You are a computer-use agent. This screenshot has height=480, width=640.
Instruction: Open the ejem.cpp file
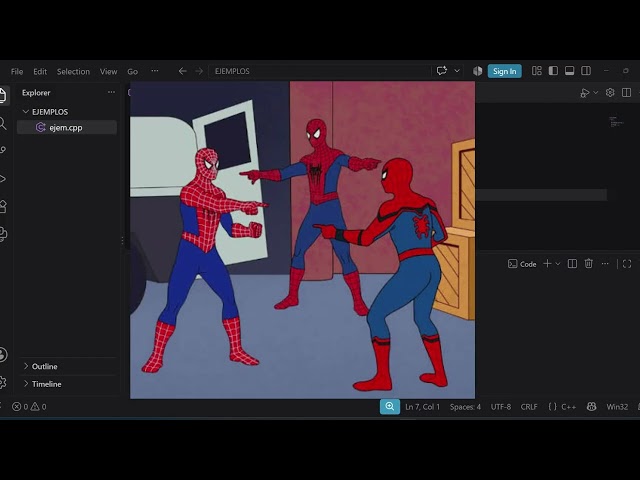click(67, 127)
